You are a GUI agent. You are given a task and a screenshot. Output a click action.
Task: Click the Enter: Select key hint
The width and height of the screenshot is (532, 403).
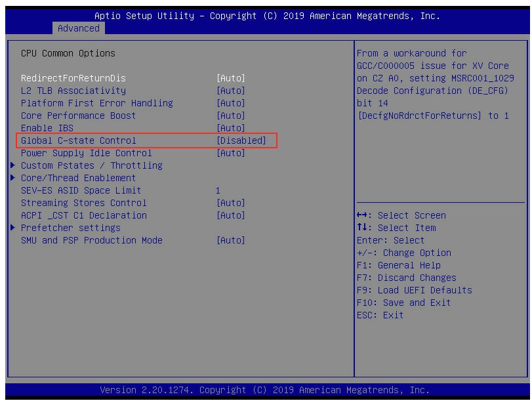(x=390, y=240)
